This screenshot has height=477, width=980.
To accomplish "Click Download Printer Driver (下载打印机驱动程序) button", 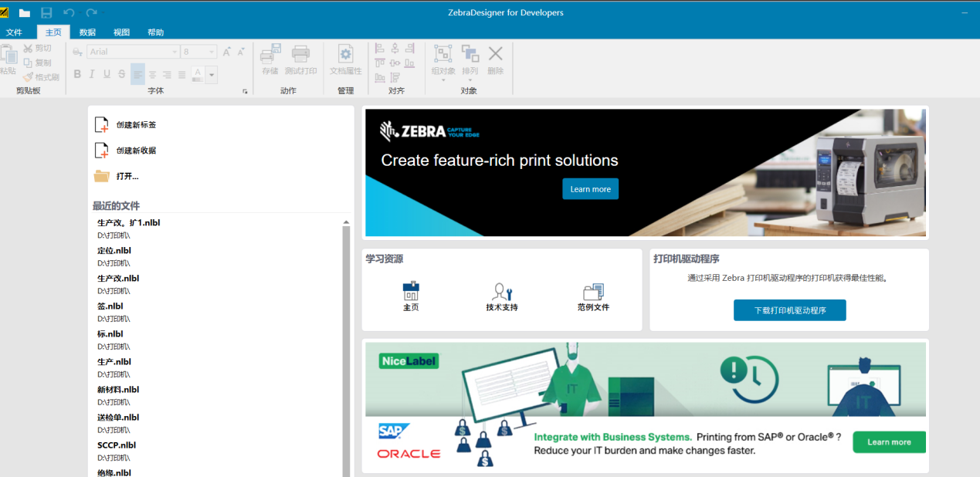I will coord(789,310).
